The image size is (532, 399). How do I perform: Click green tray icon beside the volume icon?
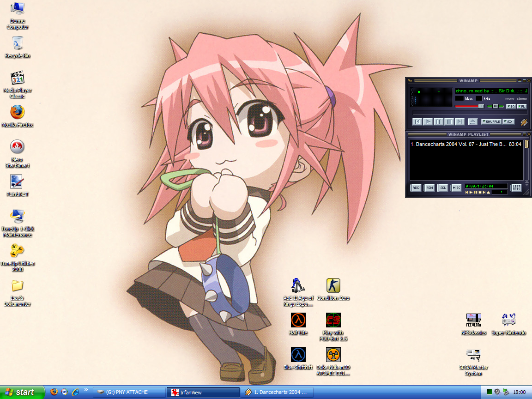coord(489,392)
